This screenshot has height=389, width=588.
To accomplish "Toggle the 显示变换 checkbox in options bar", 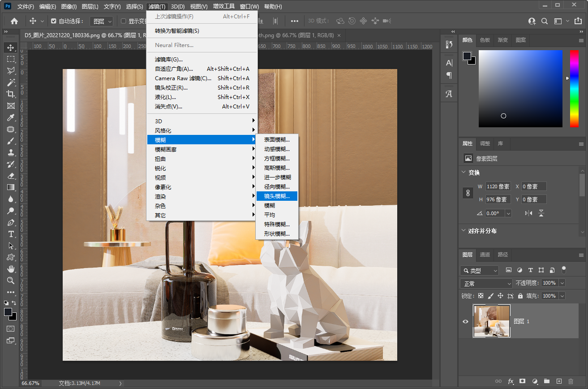I will [124, 21].
